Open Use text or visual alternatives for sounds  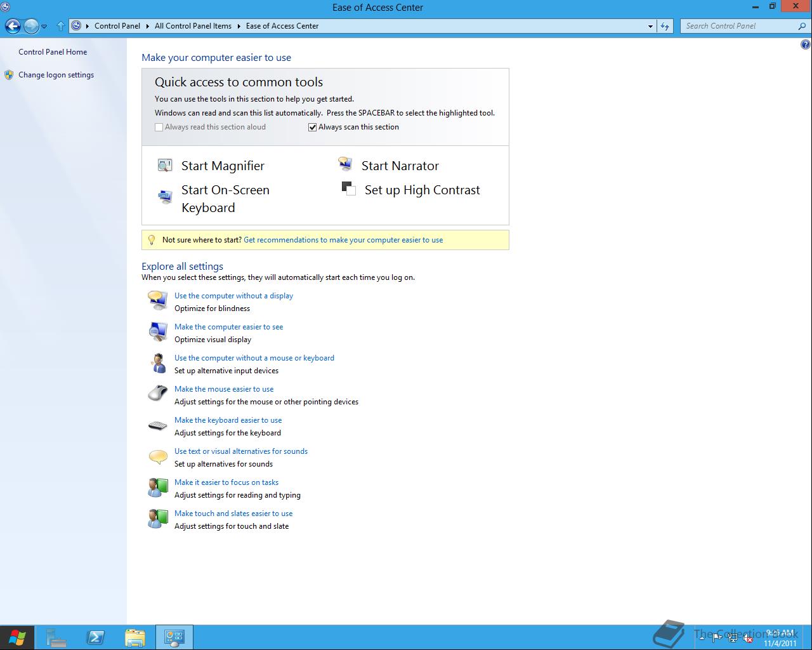(241, 451)
